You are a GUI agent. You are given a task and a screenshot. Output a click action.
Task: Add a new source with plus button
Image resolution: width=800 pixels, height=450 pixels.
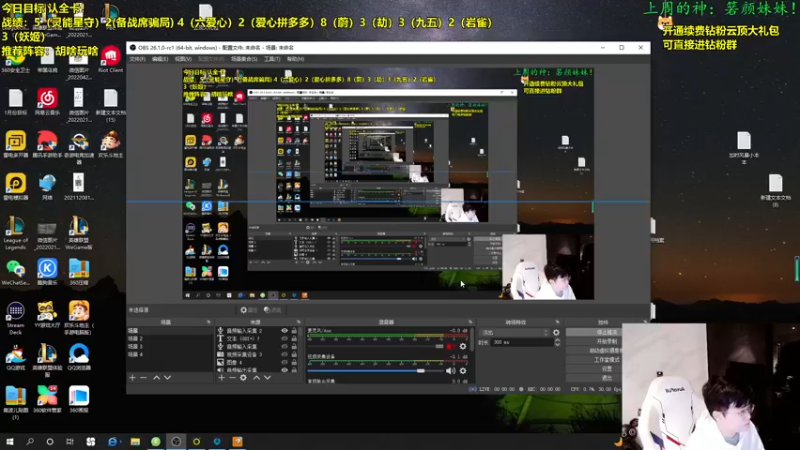click(221, 378)
